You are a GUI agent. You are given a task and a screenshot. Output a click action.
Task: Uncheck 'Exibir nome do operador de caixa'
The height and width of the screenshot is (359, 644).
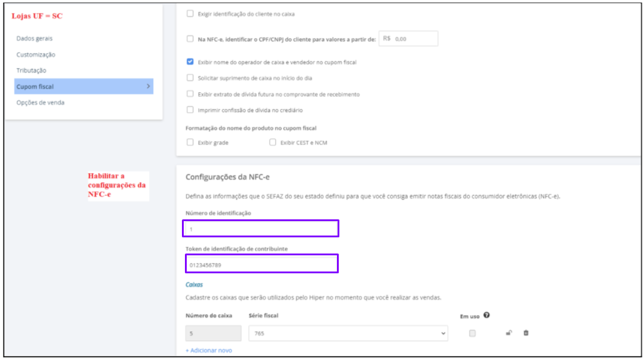click(190, 62)
